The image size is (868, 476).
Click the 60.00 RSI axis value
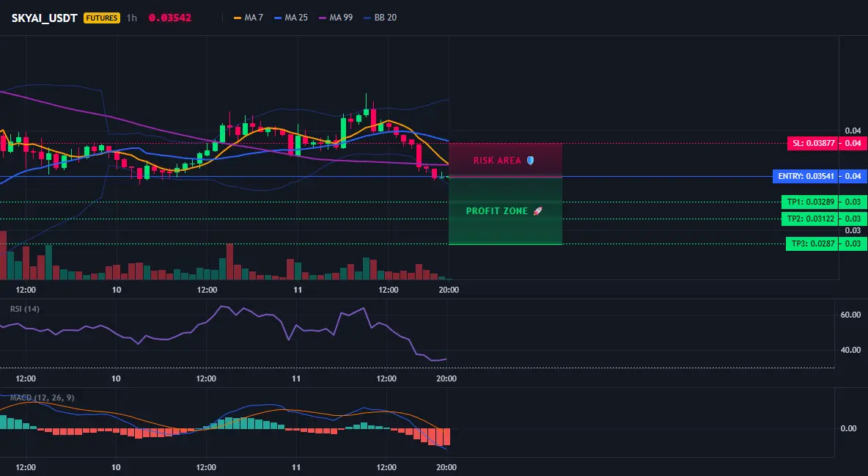point(850,315)
